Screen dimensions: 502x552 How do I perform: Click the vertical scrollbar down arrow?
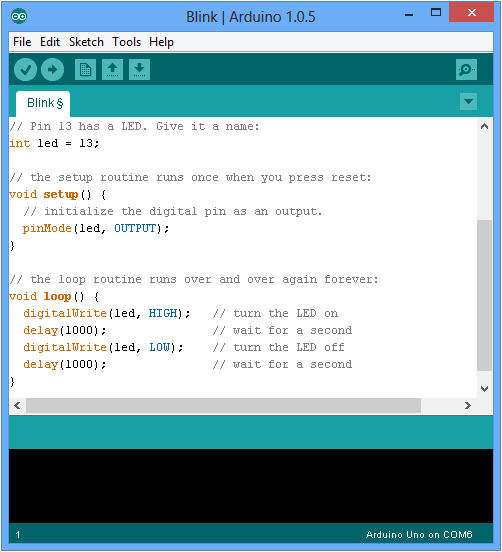(x=484, y=389)
